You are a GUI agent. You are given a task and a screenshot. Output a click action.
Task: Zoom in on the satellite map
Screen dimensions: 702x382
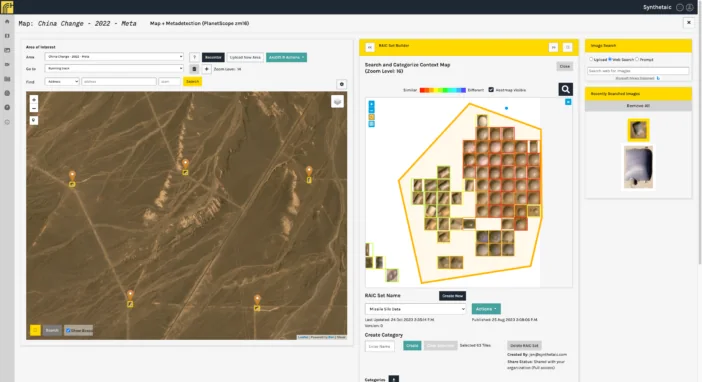click(34, 100)
